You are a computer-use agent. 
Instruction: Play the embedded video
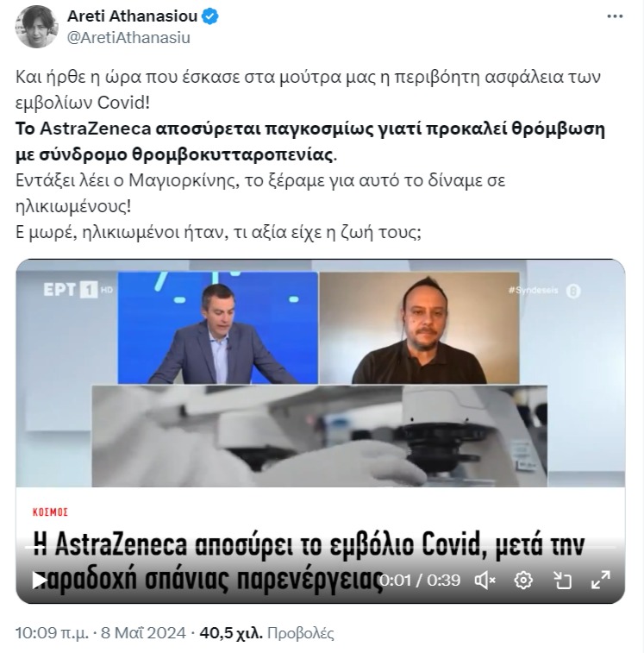tap(40, 580)
